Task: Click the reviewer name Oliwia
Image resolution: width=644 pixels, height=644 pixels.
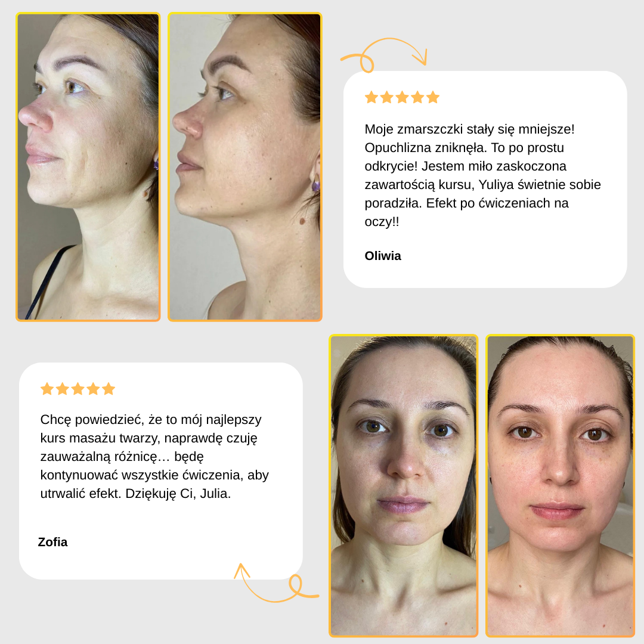Action: 383,256
